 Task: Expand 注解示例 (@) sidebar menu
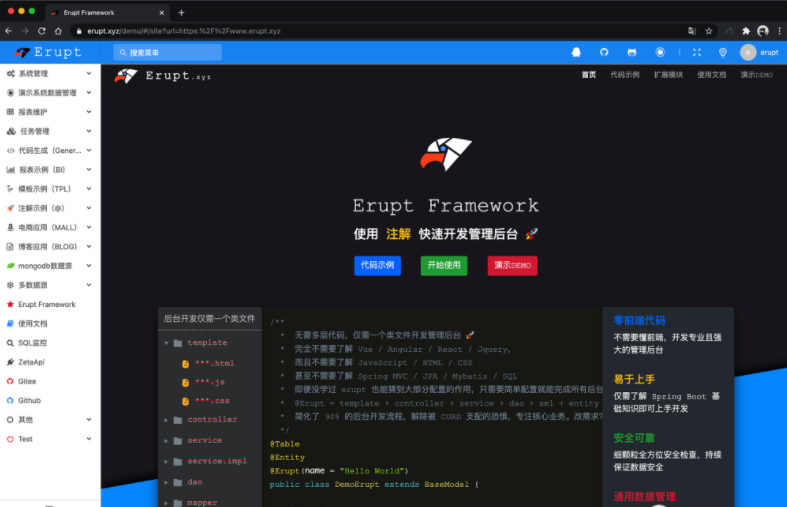click(x=49, y=208)
